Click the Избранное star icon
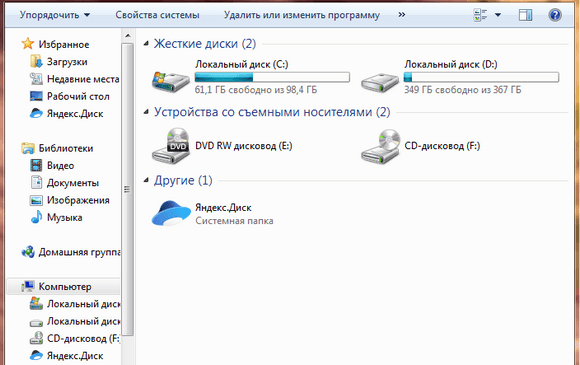Viewport: 580px width, 365px height. [28, 44]
